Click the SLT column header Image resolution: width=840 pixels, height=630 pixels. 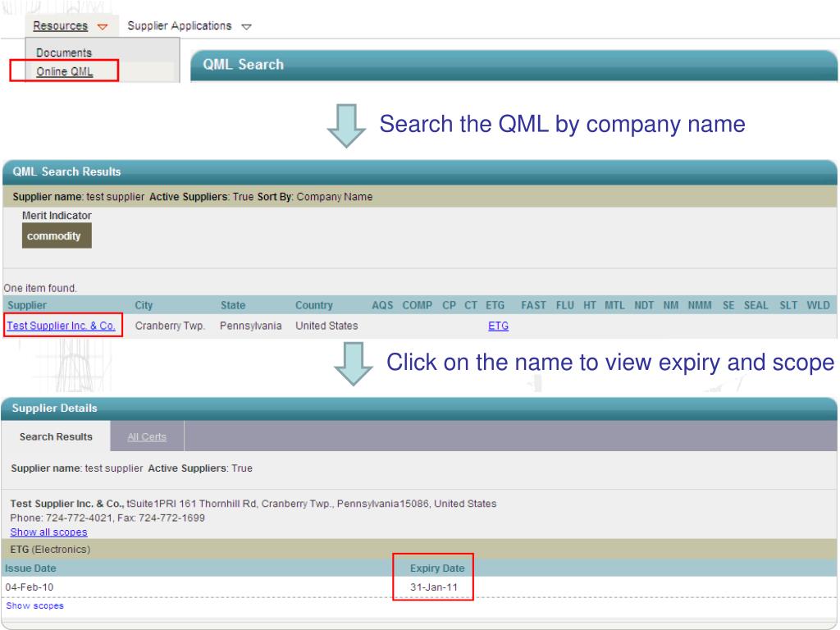coord(788,305)
